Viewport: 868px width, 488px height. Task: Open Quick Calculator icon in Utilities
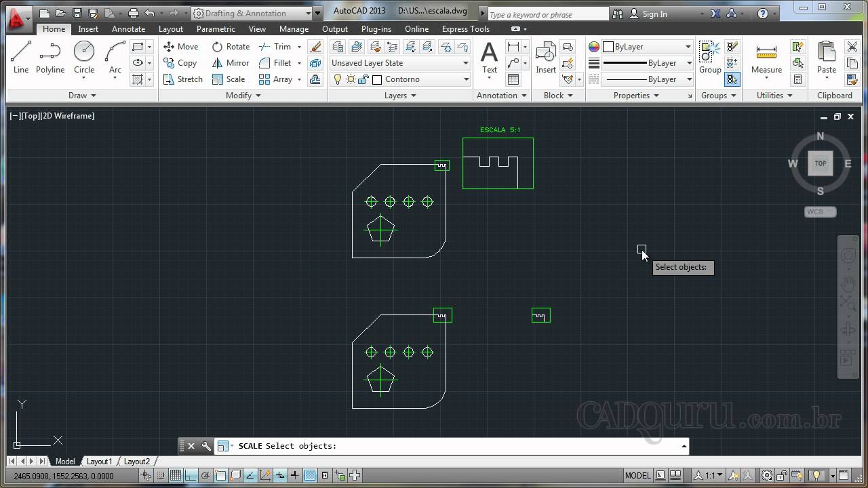tap(798, 79)
